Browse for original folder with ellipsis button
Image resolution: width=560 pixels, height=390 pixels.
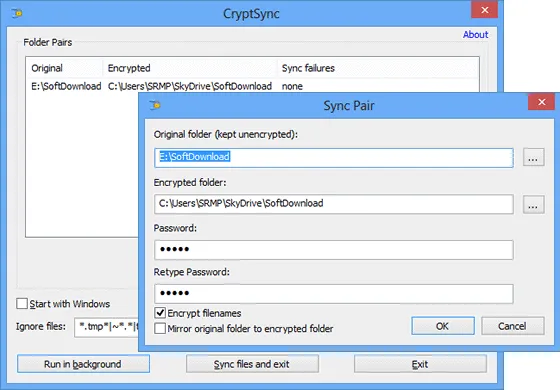[534, 157]
